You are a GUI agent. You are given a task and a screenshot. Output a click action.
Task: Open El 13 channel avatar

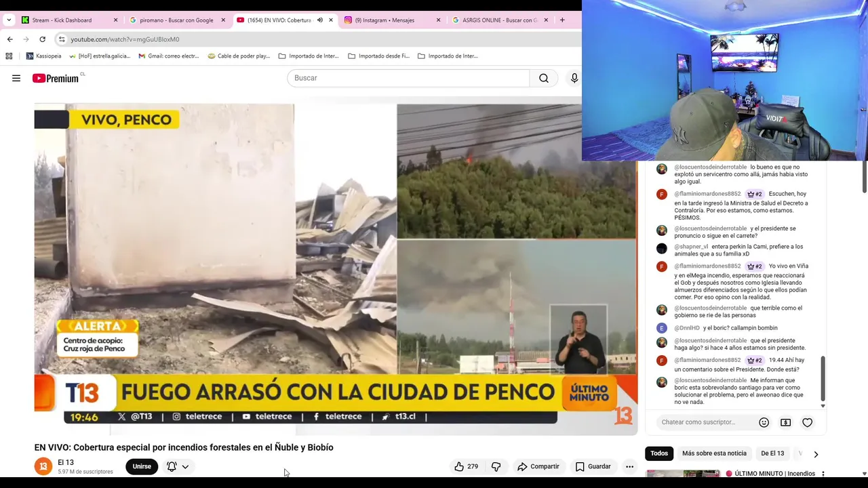pyautogui.click(x=43, y=466)
